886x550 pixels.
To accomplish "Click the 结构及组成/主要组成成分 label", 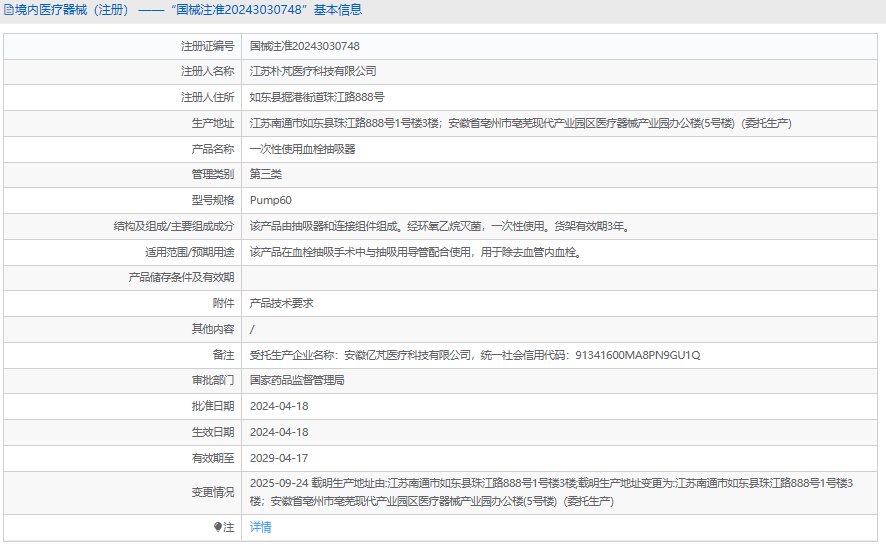I will [x=173, y=226].
